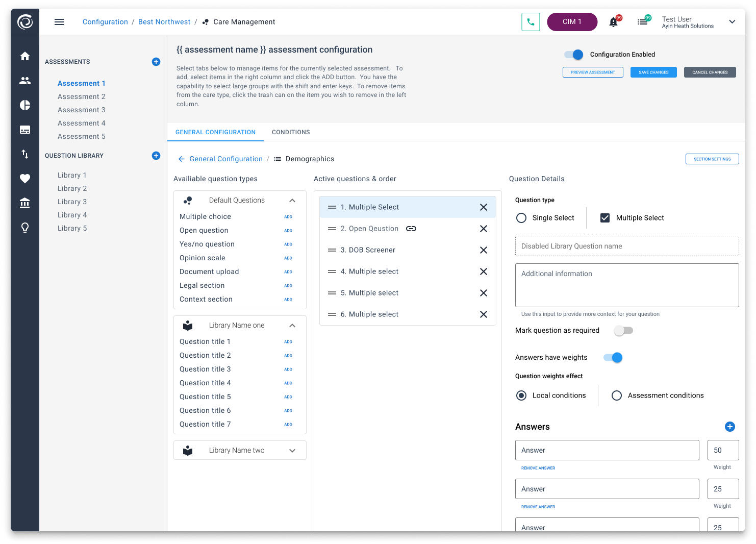Select Assessment conditions radio button
This screenshot has width=756, height=544.
pyautogui.click(x=617, y=395)
